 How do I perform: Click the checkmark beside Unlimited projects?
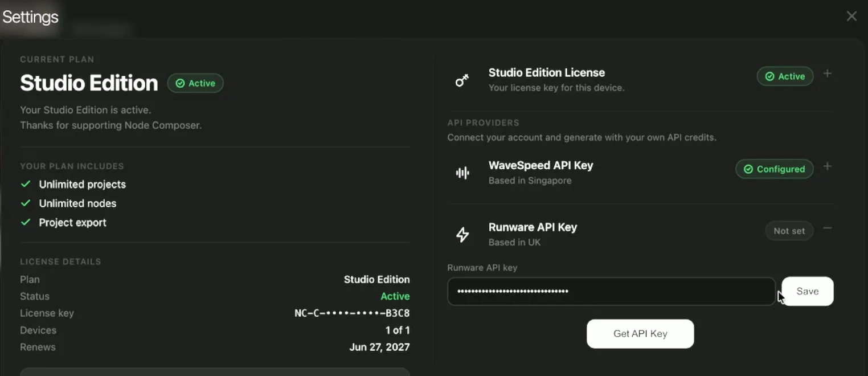coord(25,184)
